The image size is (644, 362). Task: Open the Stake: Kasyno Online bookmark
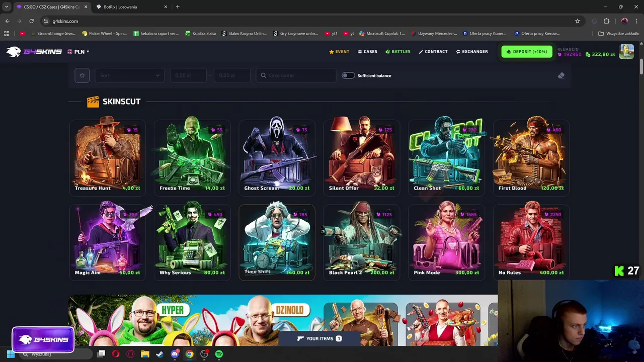tap(244, 34)
